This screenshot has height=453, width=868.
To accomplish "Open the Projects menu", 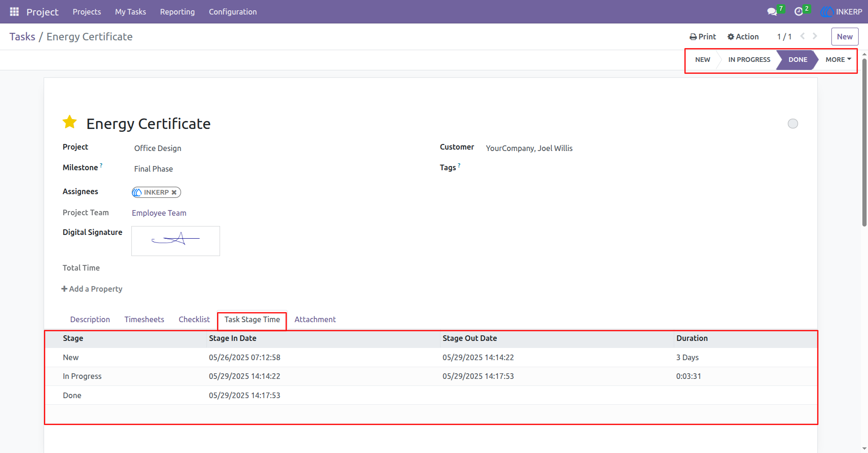I will coord(87,12).
